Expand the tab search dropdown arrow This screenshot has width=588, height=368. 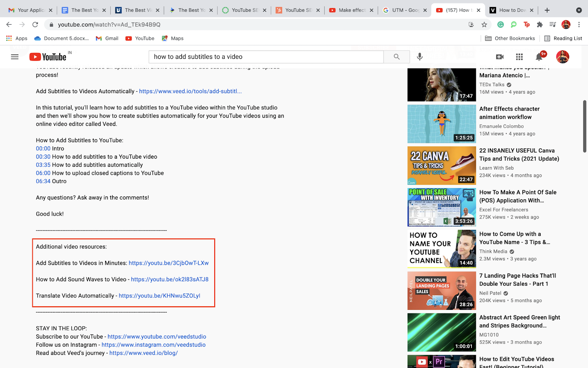tap(579, 10)
